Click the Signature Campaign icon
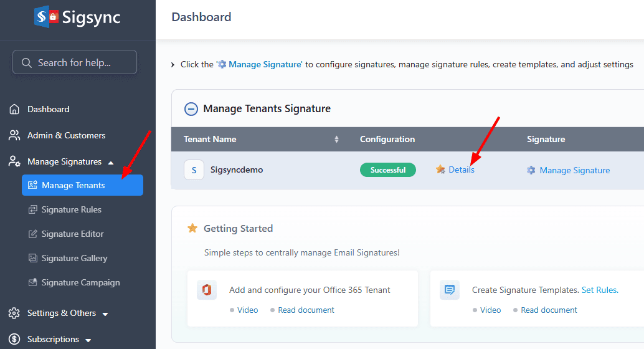This screenshot has height=349, width=644. click(x=33, y=283)
